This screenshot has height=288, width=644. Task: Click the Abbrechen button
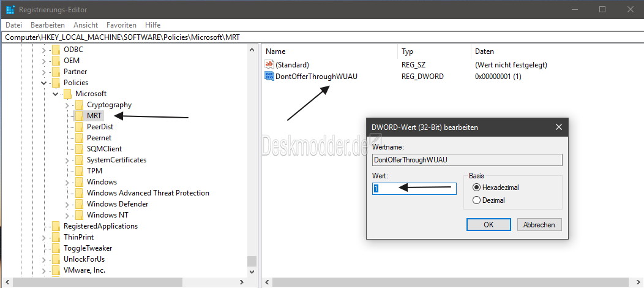(x=539, y=225)
